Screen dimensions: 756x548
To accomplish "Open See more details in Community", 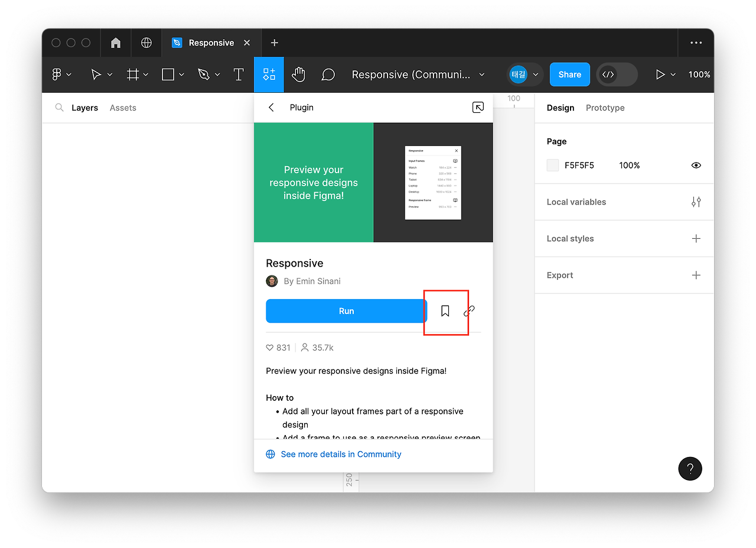I will click(x=334, y=454).
